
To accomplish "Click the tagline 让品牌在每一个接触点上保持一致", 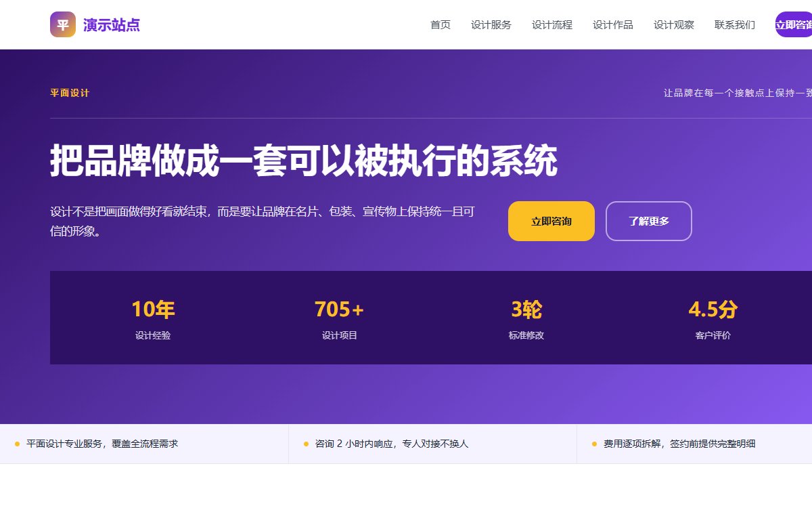I will click(738, 93).
